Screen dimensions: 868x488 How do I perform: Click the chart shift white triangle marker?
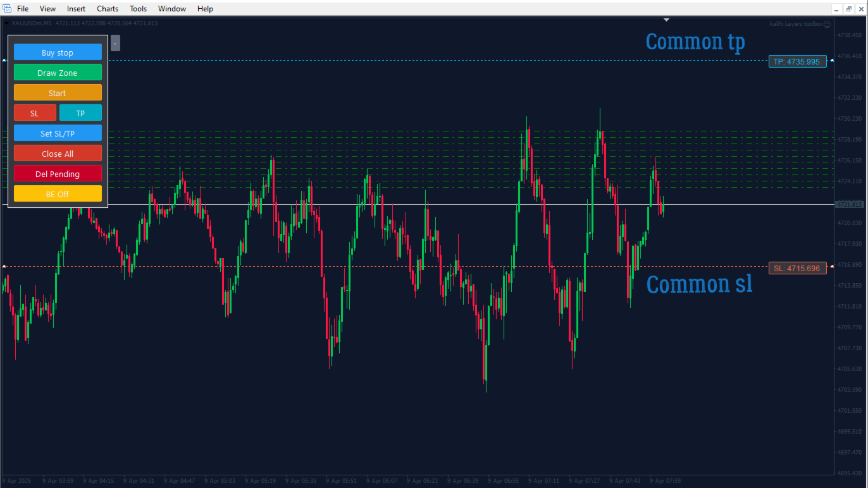pyautogui.click(x=666, y=20)
